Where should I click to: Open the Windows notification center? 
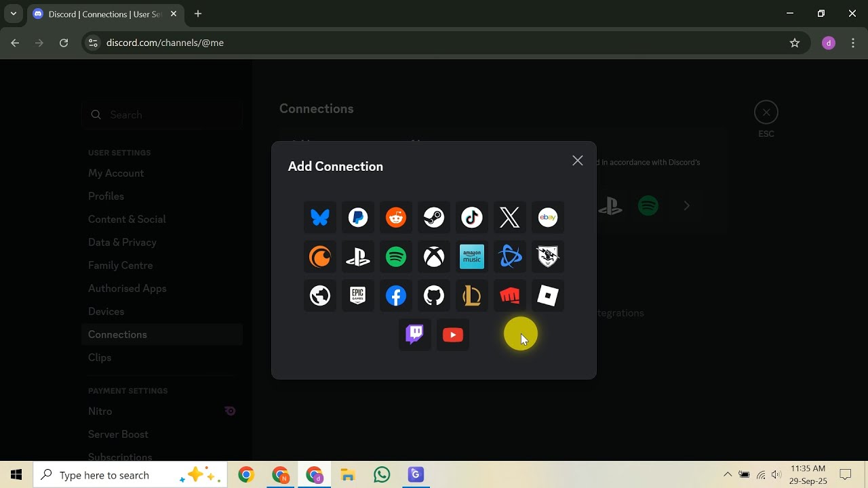pyautogui.click(x=846, y=474)
